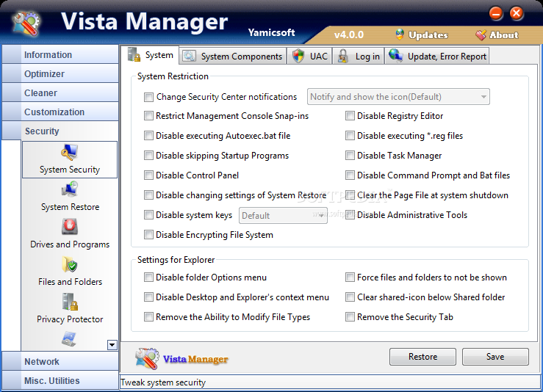Check Disable Desktop and Explorer's context menu
Screen dimensions: 543x392
pyautogui.click(x=148, y=297)
